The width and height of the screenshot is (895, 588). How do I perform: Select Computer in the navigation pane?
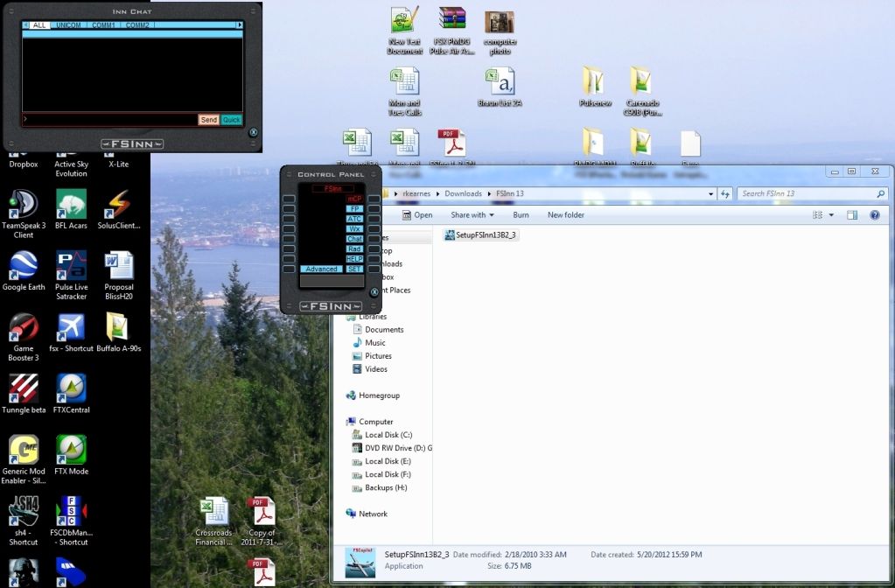coord(369,422)
